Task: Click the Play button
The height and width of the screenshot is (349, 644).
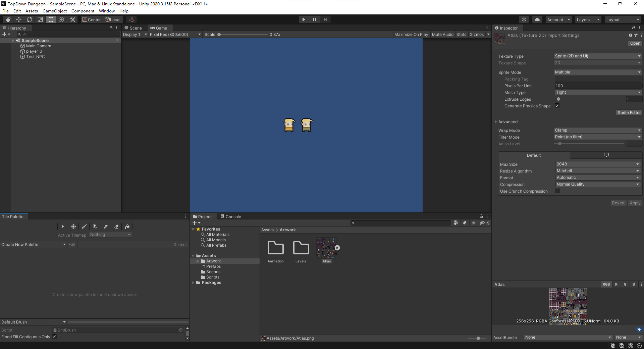Action: [x=304, y=19]
